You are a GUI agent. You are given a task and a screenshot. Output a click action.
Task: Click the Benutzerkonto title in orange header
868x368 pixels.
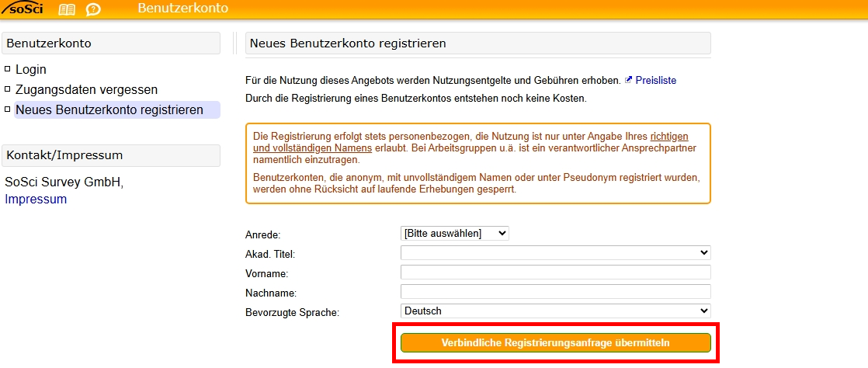coord(182,9)
